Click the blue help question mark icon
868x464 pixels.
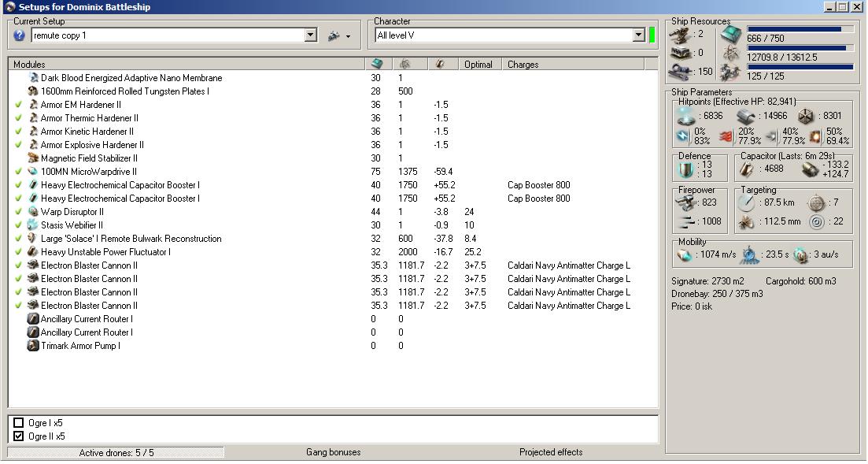click(20, 35)
